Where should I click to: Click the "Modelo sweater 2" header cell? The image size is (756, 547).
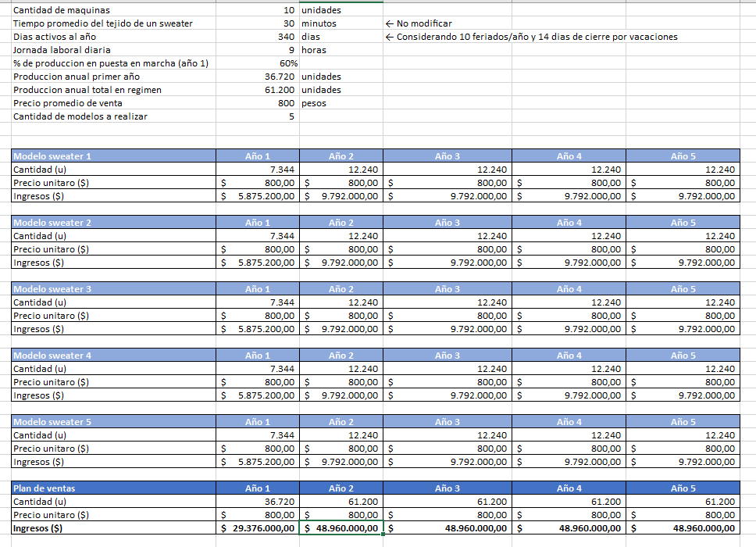[114, 223]
